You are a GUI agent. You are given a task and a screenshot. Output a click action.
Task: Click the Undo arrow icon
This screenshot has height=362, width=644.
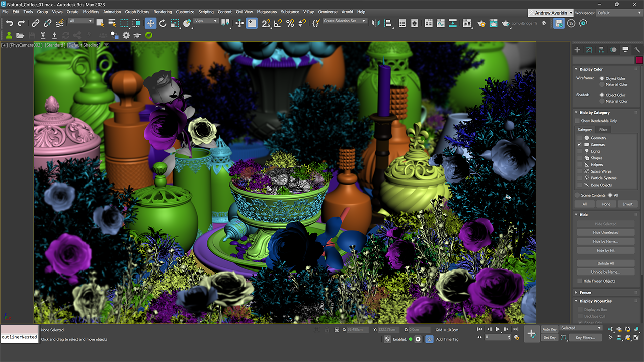[9, 23]
